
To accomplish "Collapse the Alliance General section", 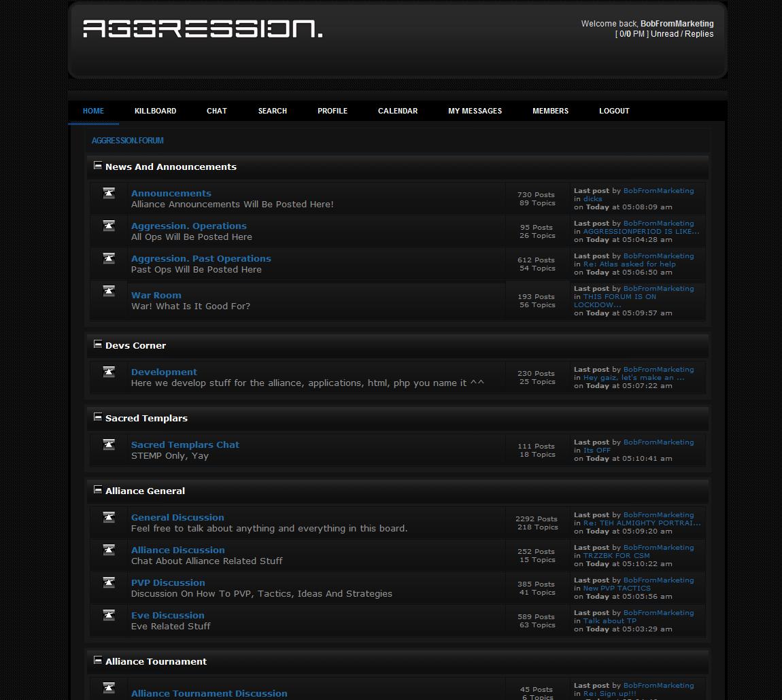I will coord(98,489).
